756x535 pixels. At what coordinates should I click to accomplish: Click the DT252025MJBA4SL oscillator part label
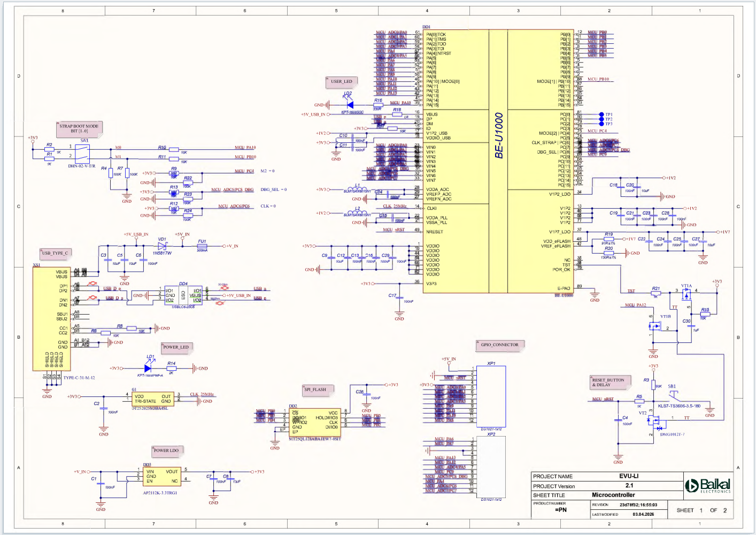tap(150, 408)
